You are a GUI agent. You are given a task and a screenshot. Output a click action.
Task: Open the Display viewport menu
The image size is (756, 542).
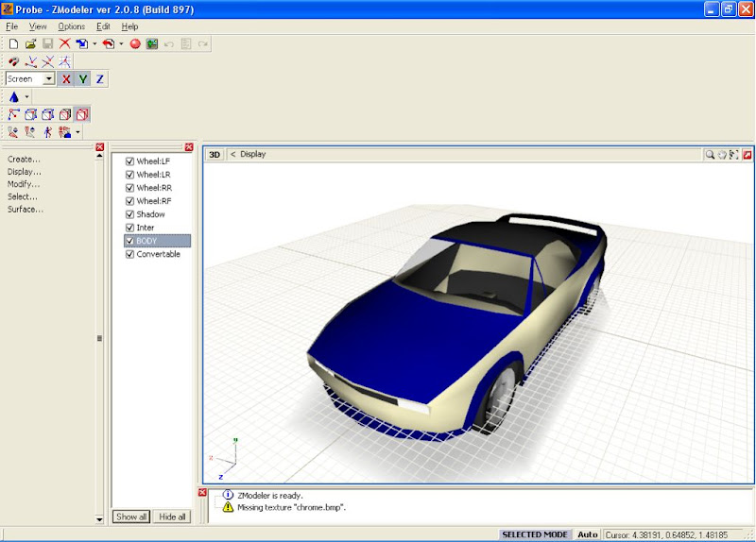tap(252, 154)
